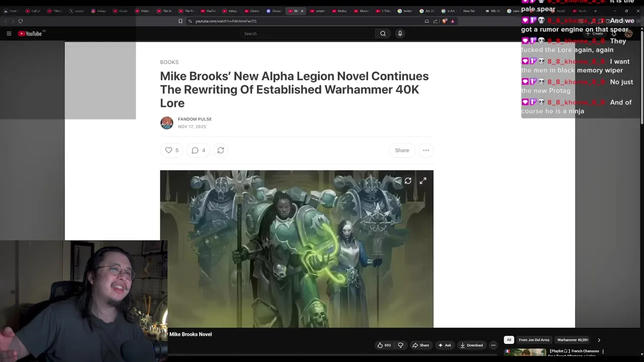
Task: Open more video actions ellipsis beside Download
Action: pos(493,345)
